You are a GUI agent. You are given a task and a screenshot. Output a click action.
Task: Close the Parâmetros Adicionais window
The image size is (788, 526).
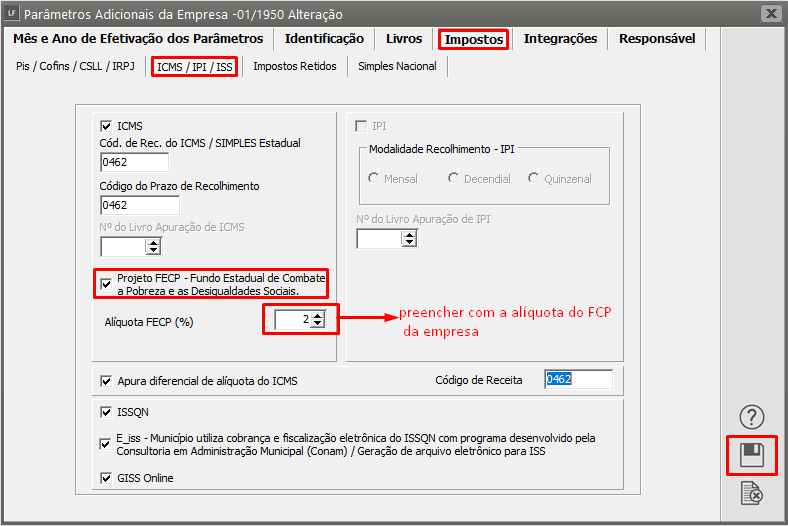coord(771,14)
